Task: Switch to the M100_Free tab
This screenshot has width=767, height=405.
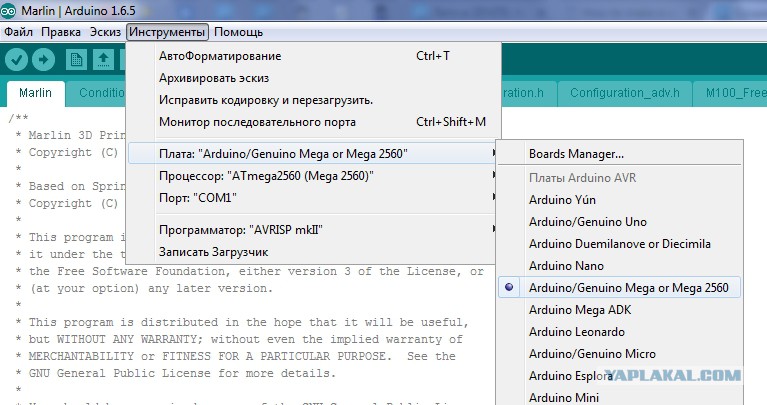Action: click(731, 93)
